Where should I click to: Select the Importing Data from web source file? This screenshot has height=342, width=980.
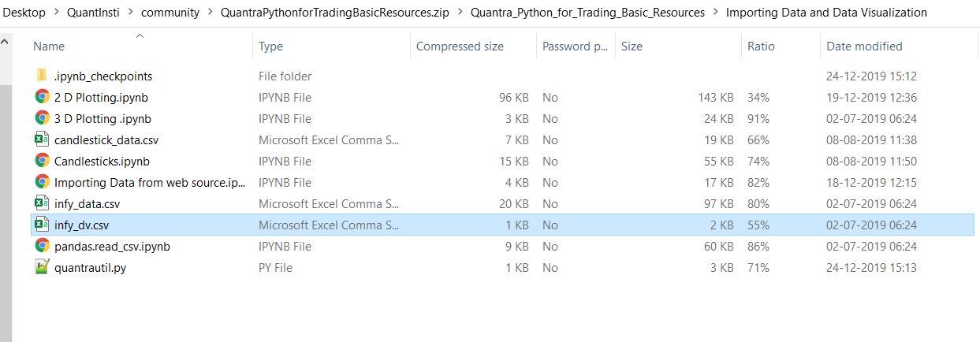[x=150, y=183]
